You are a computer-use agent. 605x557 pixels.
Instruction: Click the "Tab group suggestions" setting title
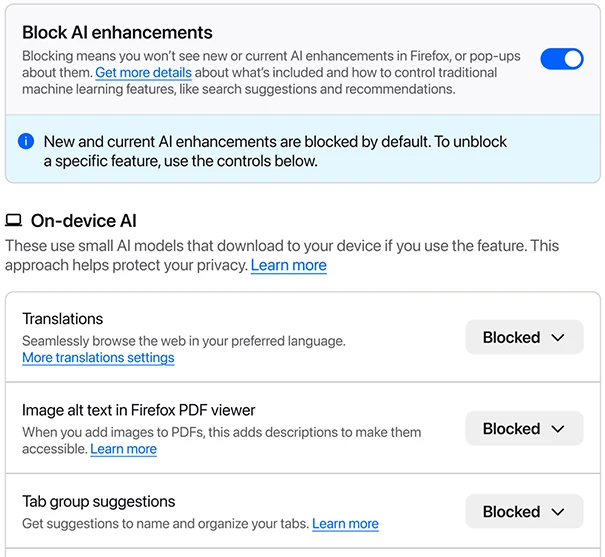point(98,502)
